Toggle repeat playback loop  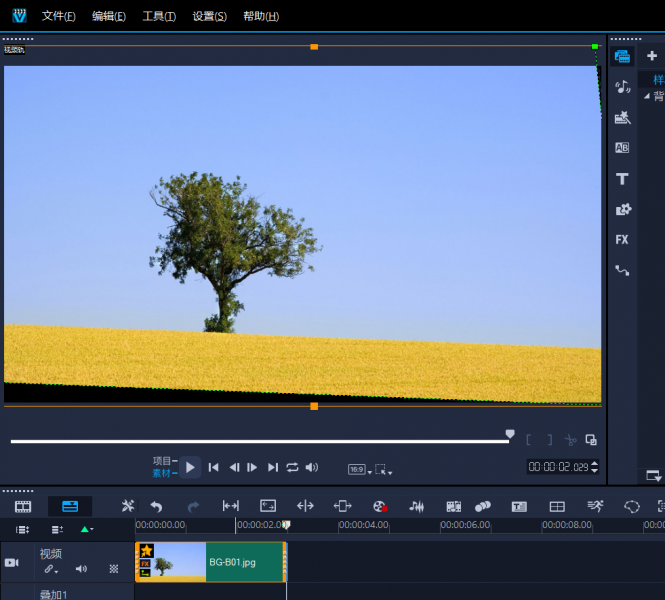click(292, 467)
